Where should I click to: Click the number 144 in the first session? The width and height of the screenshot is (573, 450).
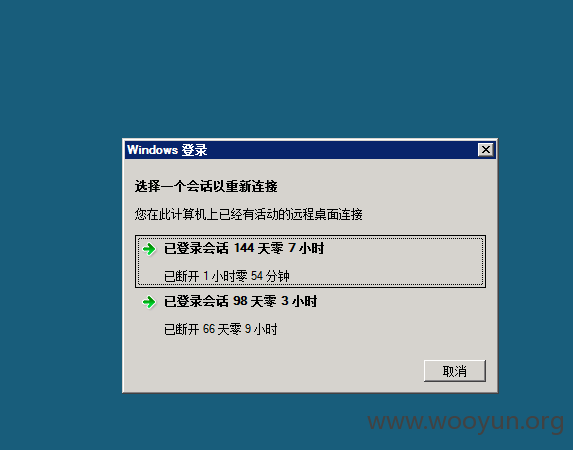(244, 248)
